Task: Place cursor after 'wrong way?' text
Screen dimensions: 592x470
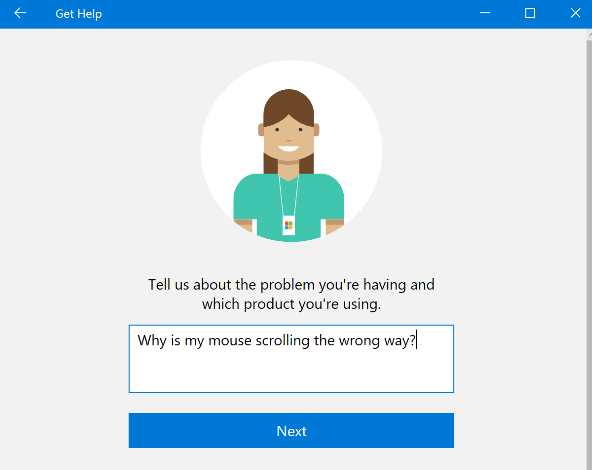Action: click(x=416, y=341)
